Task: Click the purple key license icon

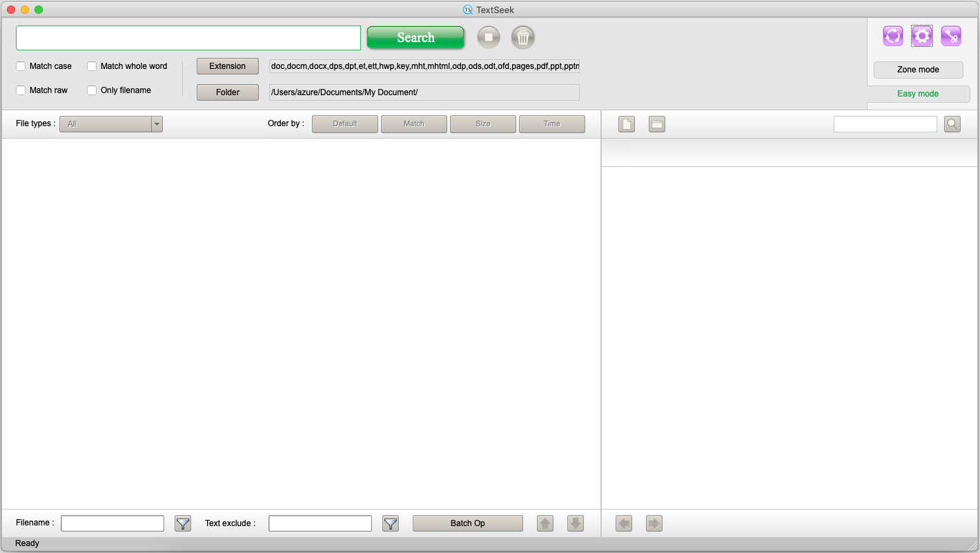Action: pos(951,36)
